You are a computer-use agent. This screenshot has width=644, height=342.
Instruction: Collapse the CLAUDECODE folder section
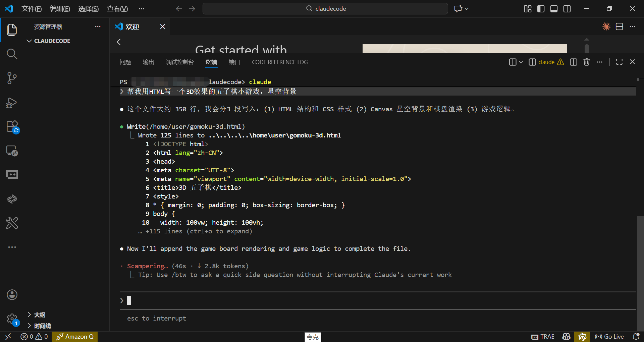click(x=67, y=41)
